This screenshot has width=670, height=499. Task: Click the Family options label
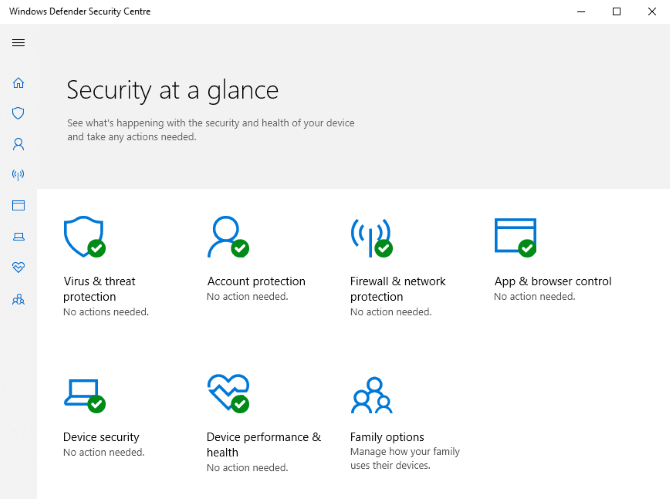click(x=387, y=437)
